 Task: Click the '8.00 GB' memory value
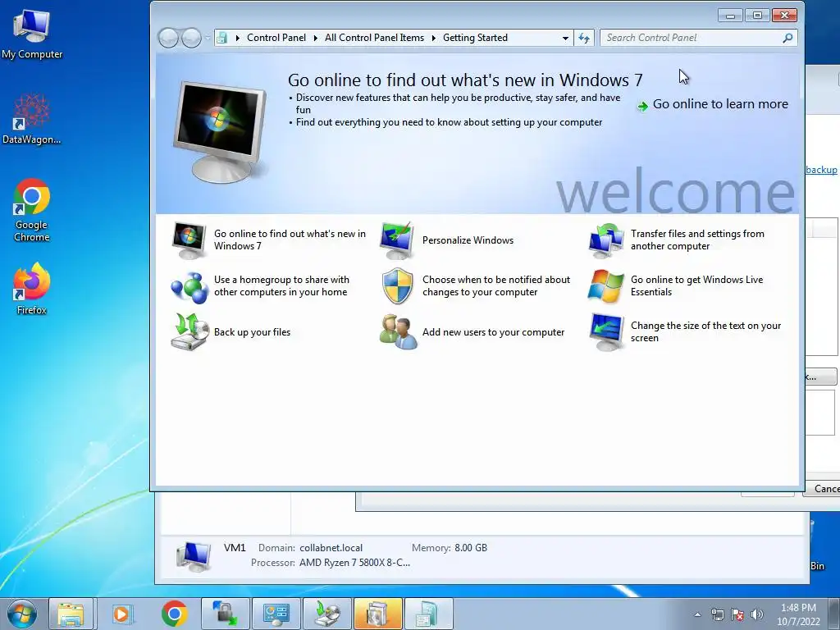471,548
